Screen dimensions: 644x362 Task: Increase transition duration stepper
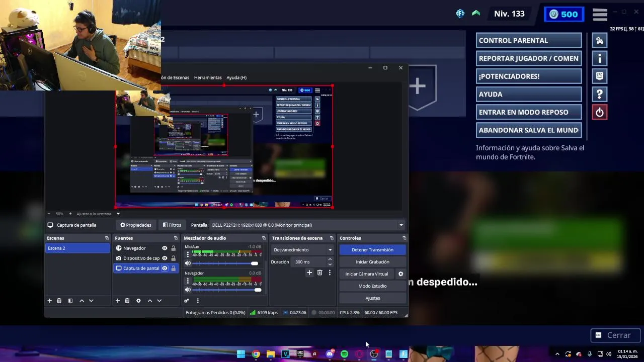[330, 259]
